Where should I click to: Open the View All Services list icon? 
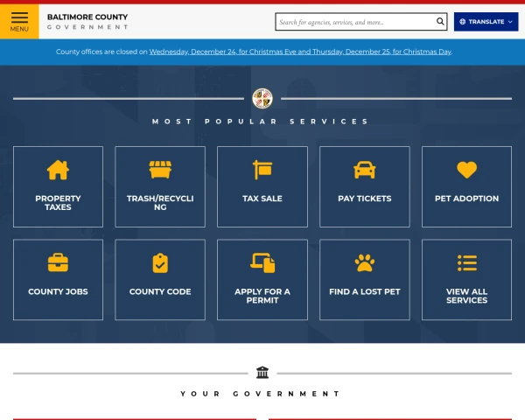click(466, 262)
